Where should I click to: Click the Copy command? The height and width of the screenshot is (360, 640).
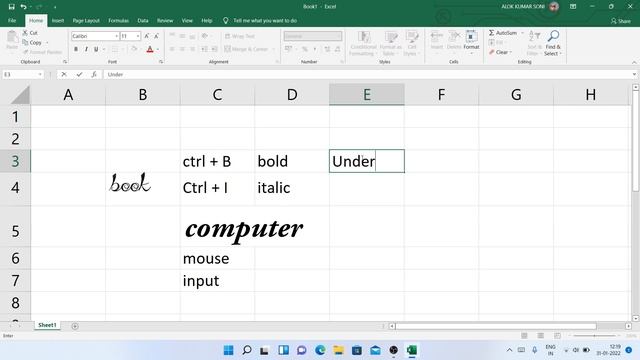click(32, 42)
